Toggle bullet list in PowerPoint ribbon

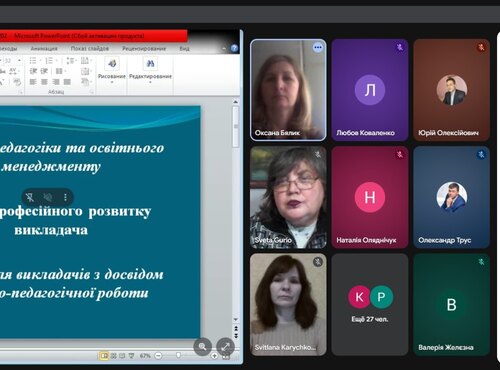(33, 61)
